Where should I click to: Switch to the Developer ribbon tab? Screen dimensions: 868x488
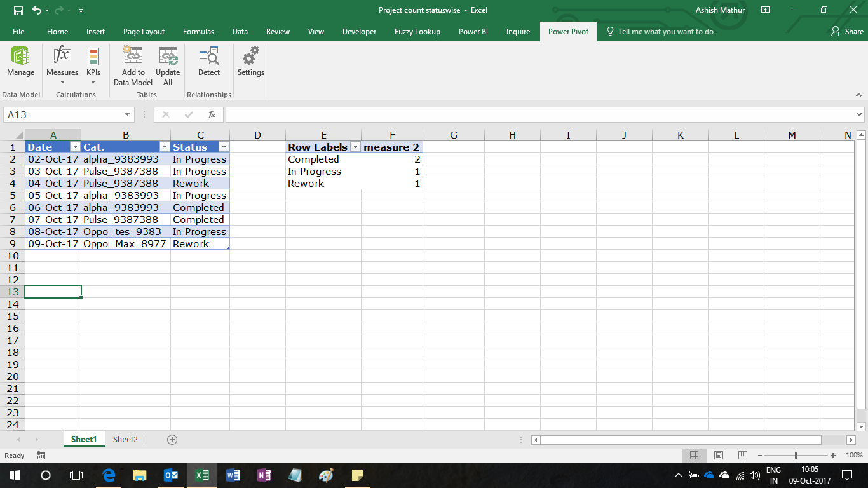(359, 32)
